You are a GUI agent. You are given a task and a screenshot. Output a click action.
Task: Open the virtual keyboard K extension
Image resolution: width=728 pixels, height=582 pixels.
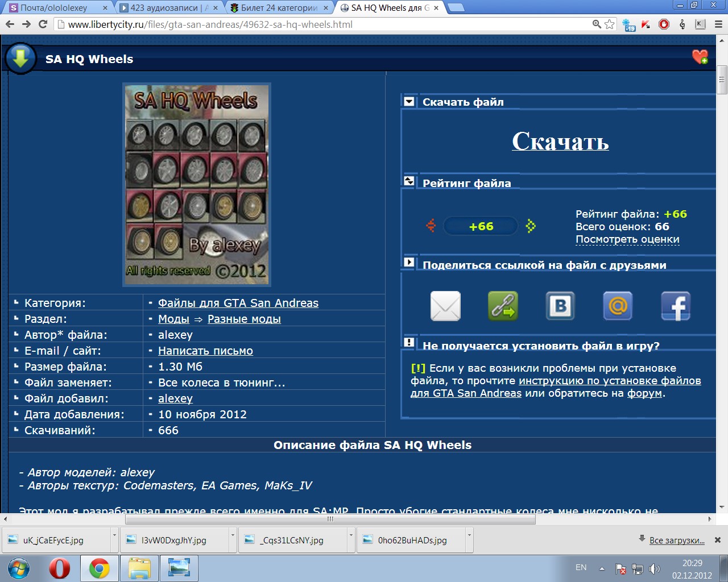[x=700, y=24]
